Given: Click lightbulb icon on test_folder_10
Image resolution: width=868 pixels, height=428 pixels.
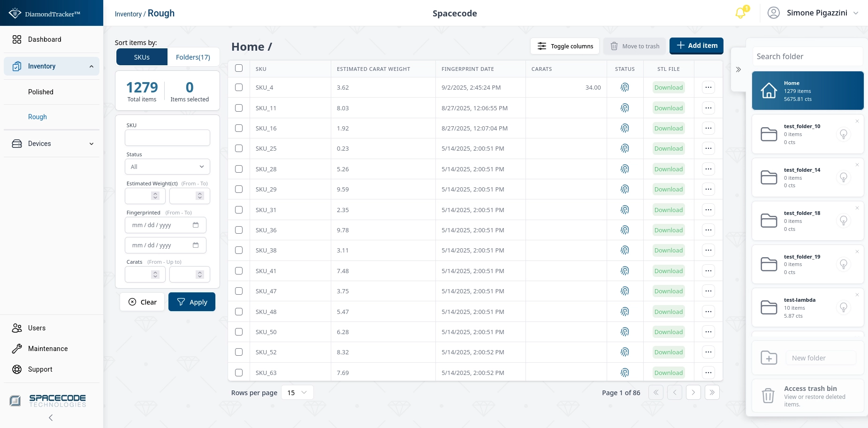Looking at the screenshot, I should pos(843,134).
